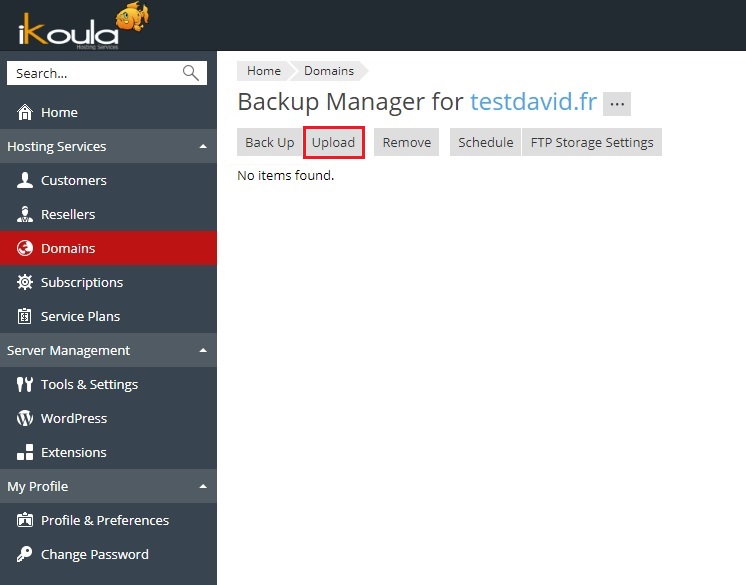The width and height of the screenshot is (746, 585).
Task: Open the WordPress menu item
Action: click(108, 419)
